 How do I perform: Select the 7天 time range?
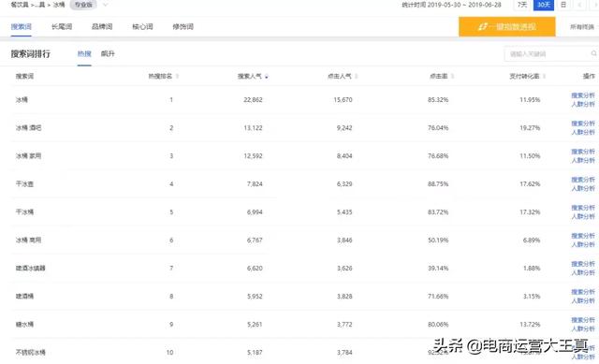pyautogui.click(x=522, y=5)
